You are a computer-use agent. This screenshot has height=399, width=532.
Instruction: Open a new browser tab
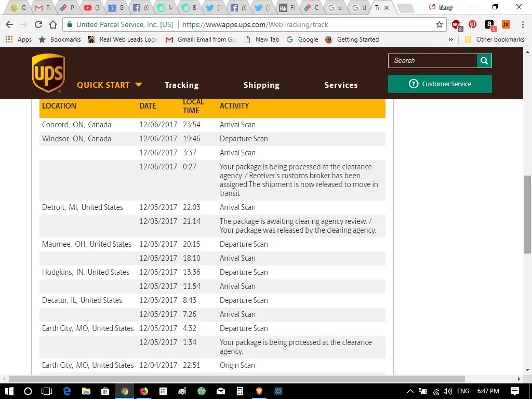click(405, 8)
